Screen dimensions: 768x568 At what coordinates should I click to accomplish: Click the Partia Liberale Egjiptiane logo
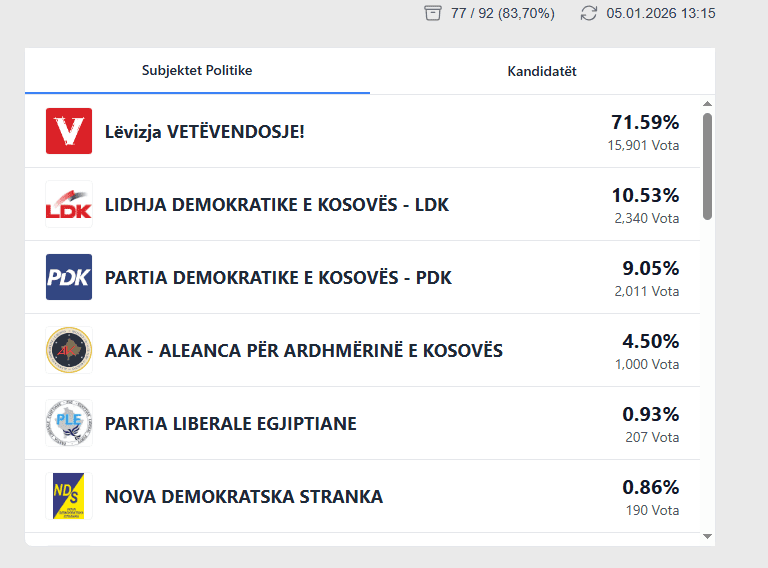(x=69, y=423)
